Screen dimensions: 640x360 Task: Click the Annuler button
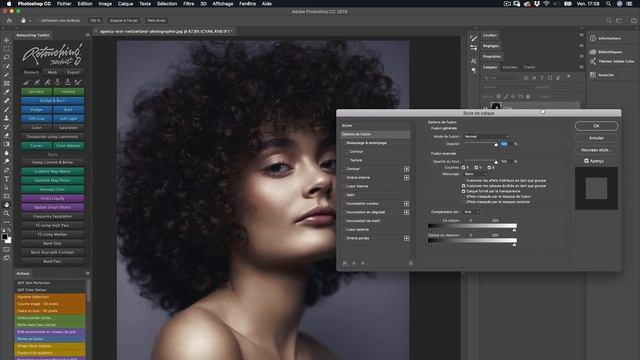596,138
